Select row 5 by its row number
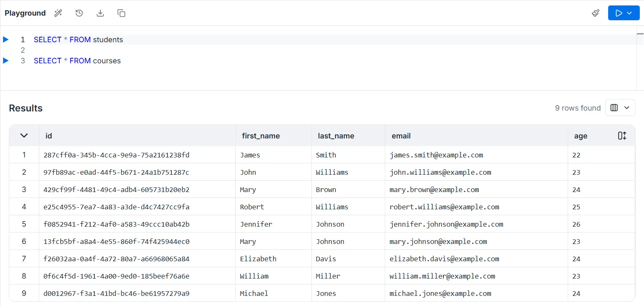The height and width of the screenshot is (306, 644). pyautogui.click(x=24, y=224)
